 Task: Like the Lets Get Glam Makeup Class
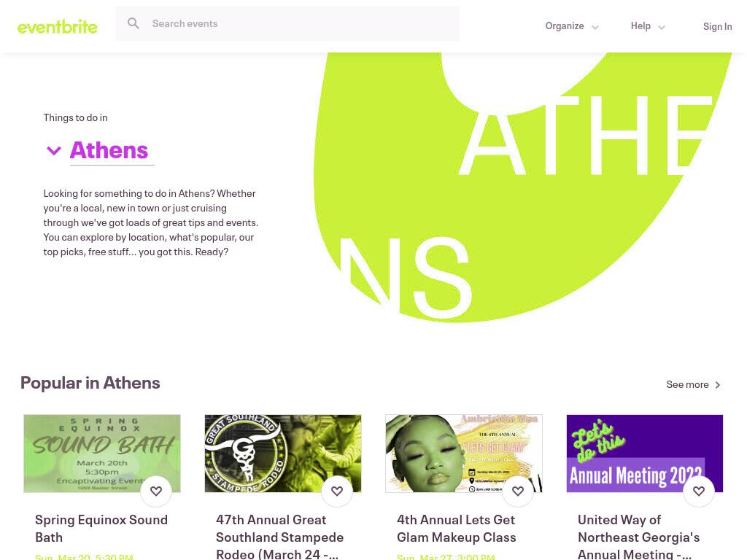pos(518,491)
